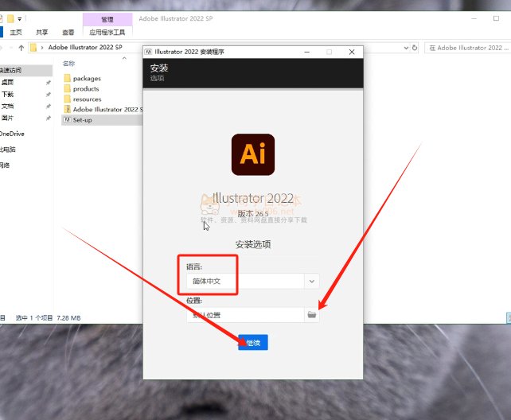The width and height of the screenshot is (511, 420).
Task: Open the packages folder in File Explorer
Action: coord(87,78)
